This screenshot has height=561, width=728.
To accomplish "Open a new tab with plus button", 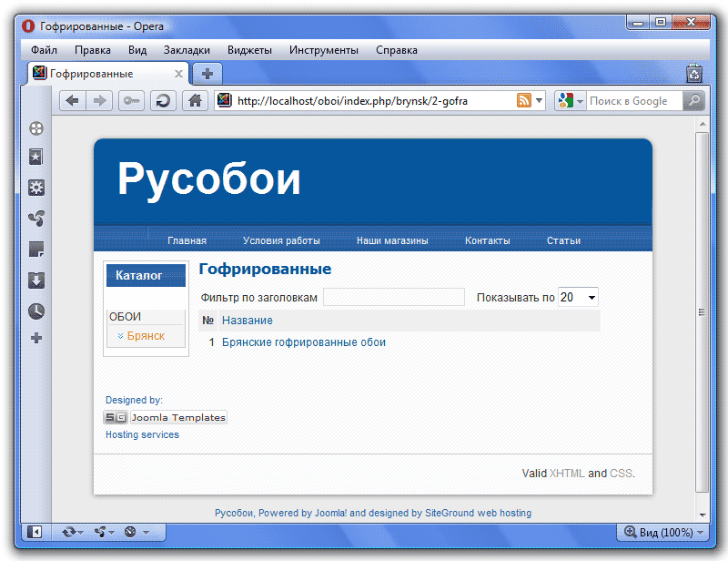I will [x=207, y=73].
